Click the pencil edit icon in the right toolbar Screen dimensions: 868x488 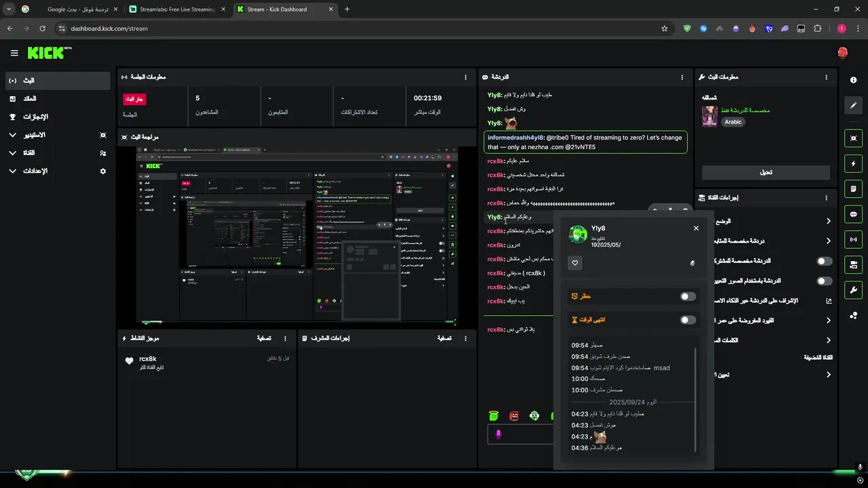click(853, 105)
